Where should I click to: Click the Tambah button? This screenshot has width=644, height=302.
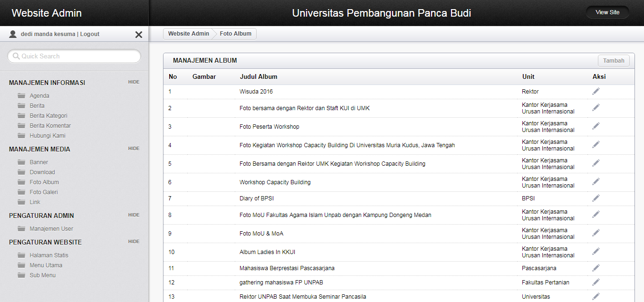(x=614, y=61)
